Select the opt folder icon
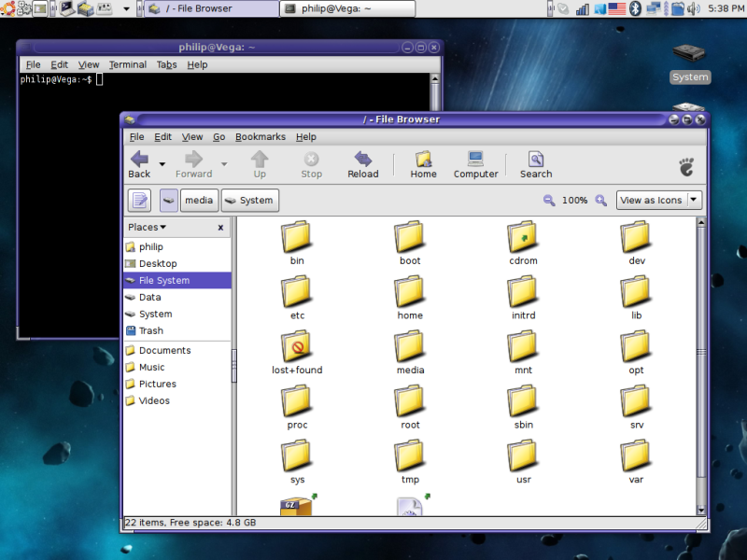 pyautogui.click(x=636, y=345)
